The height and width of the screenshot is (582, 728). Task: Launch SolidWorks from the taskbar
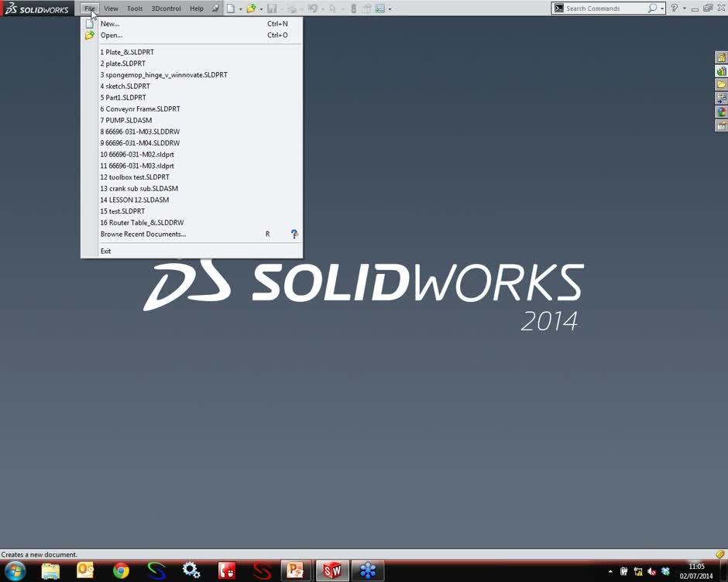pos(331,570)
